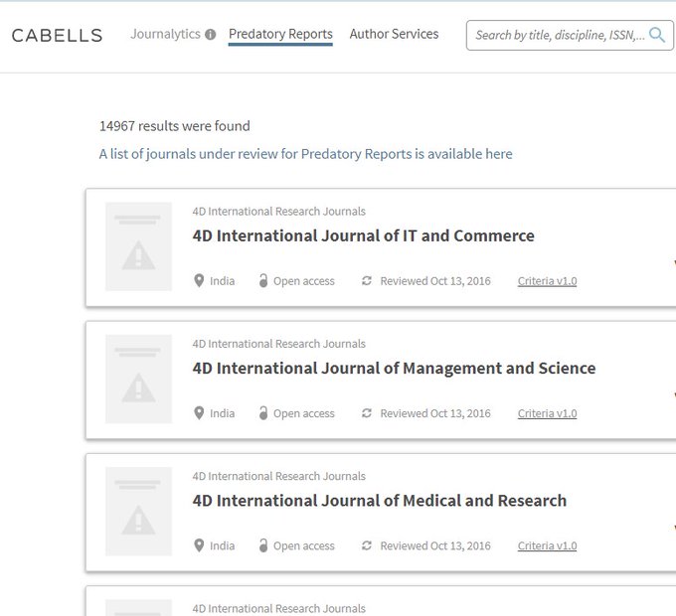
Task: Click 'Open access' text in IT and Commerce card
Action: 304,281
